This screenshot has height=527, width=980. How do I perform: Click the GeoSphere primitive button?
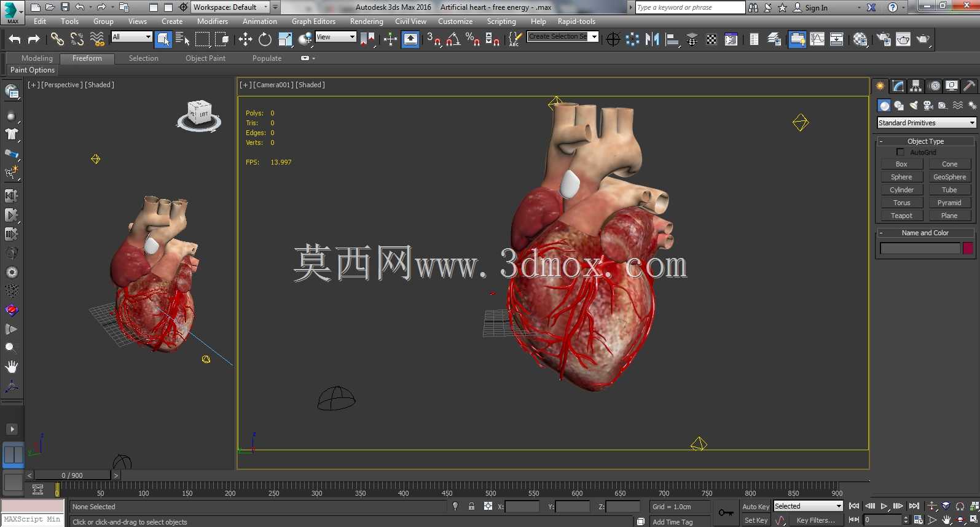pyautogui.click(x=949, y=177)
